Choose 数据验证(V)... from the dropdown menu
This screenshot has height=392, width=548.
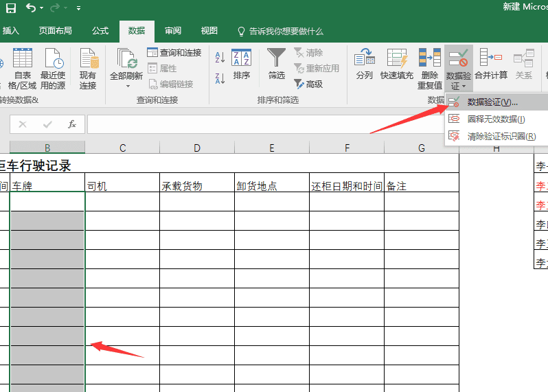[496, 102]
